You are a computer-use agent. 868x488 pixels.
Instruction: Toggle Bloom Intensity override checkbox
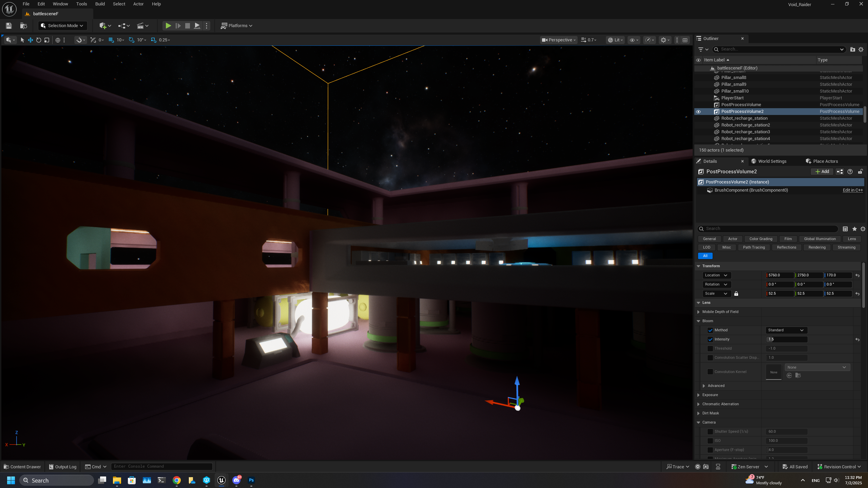pyautogui.click(x=710, y=339)
